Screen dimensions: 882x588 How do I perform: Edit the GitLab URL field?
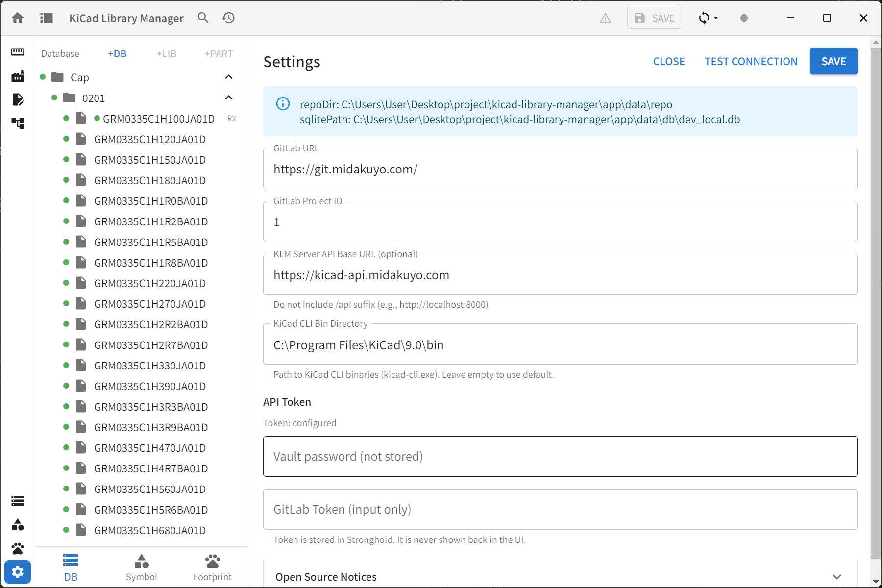click(560, 169)
